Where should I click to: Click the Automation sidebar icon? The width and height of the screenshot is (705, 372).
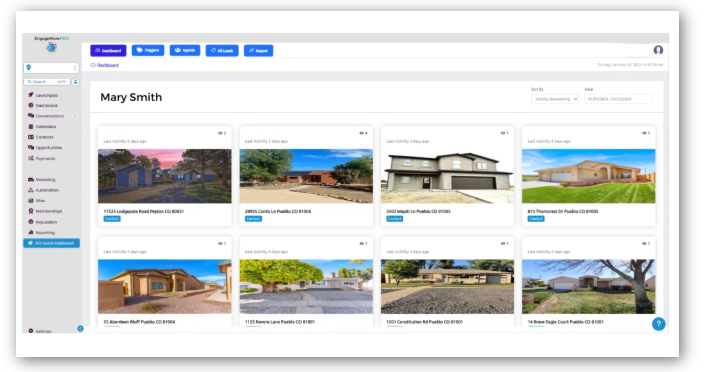(x=31, y=190)
